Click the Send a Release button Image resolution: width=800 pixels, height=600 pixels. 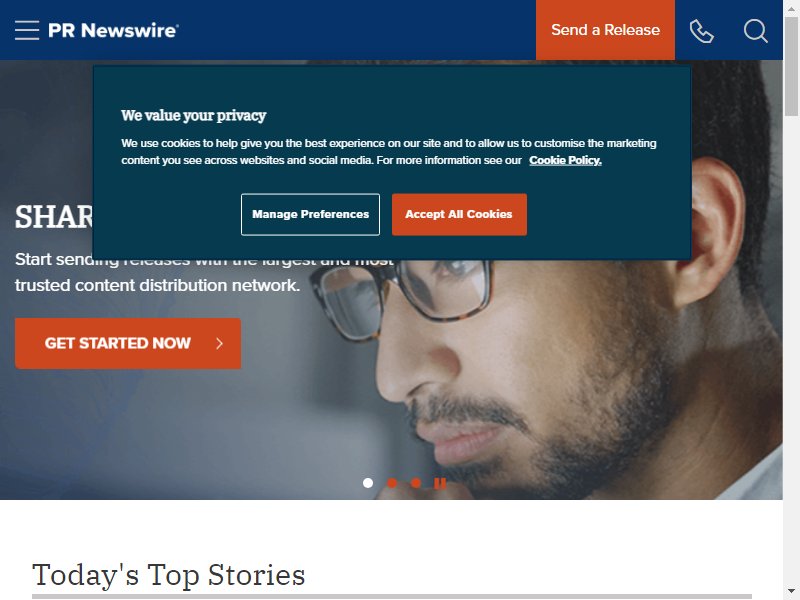coord(605,30)
